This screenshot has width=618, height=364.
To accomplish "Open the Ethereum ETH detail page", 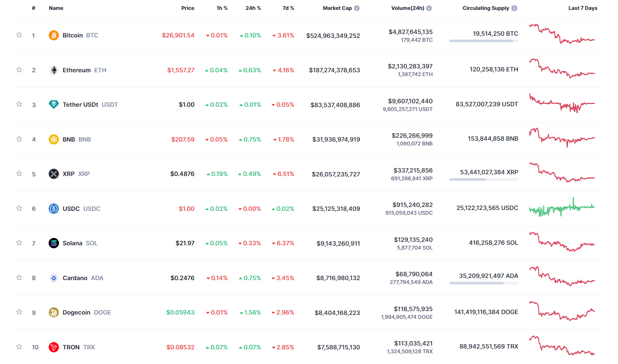I will click(84, 70).
